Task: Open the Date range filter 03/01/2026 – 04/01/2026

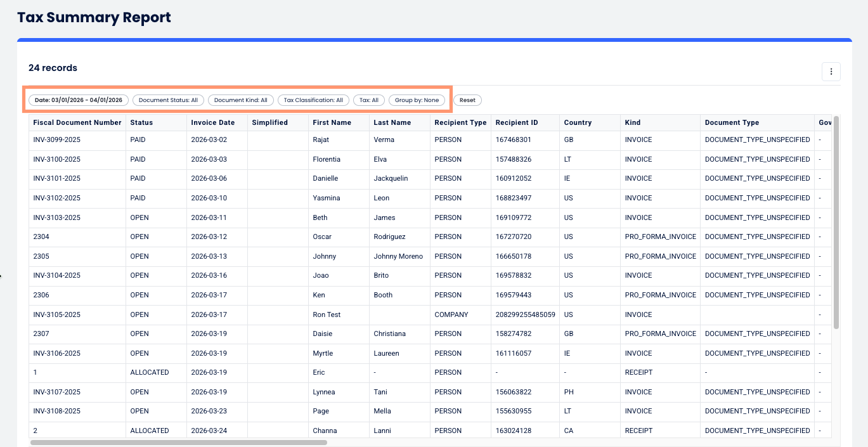Action: pyautogui.click(x=77, y=100)
